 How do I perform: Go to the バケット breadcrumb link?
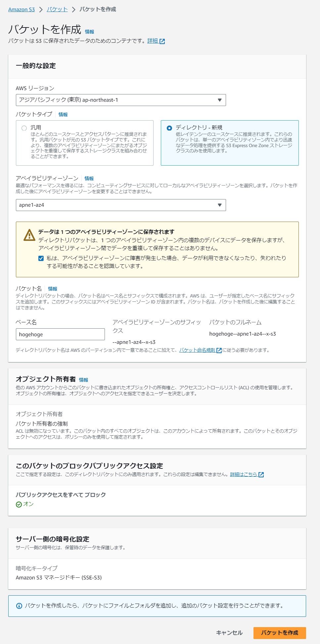[57, 9]
